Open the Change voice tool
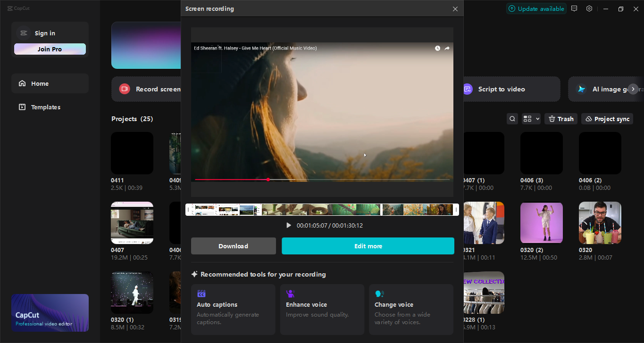The height and width of the screenshot is (343, 644). pos(411,309)
